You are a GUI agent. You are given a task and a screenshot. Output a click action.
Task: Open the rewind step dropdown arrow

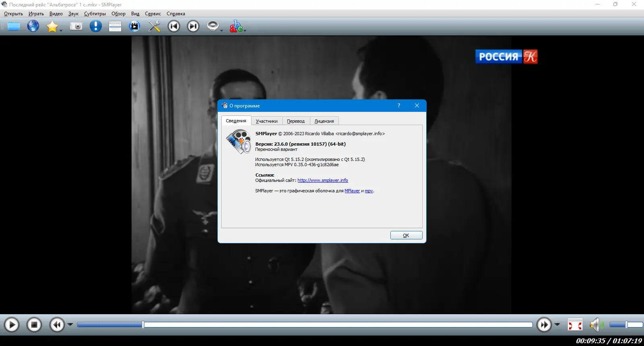70,325
